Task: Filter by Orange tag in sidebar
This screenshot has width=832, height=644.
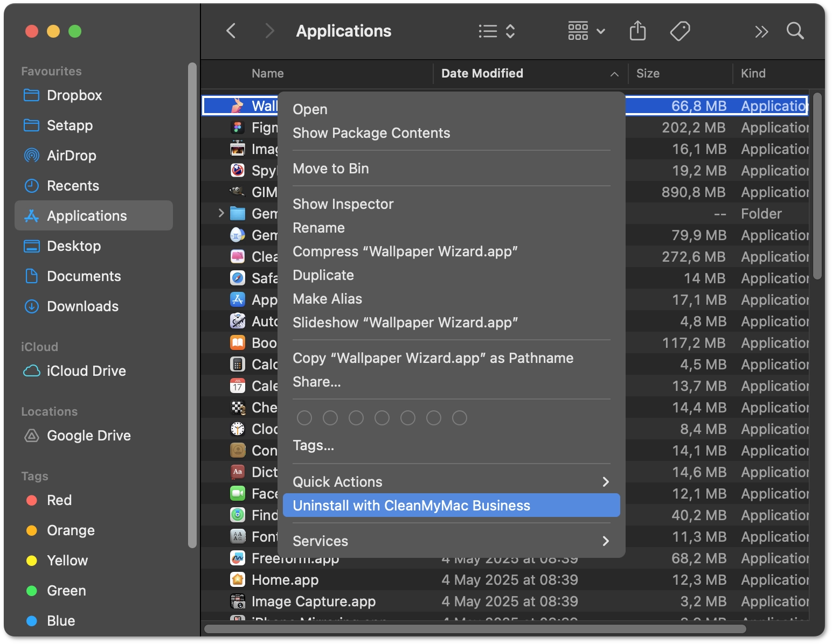Action: pyautogui.click(x=94, y=530)
